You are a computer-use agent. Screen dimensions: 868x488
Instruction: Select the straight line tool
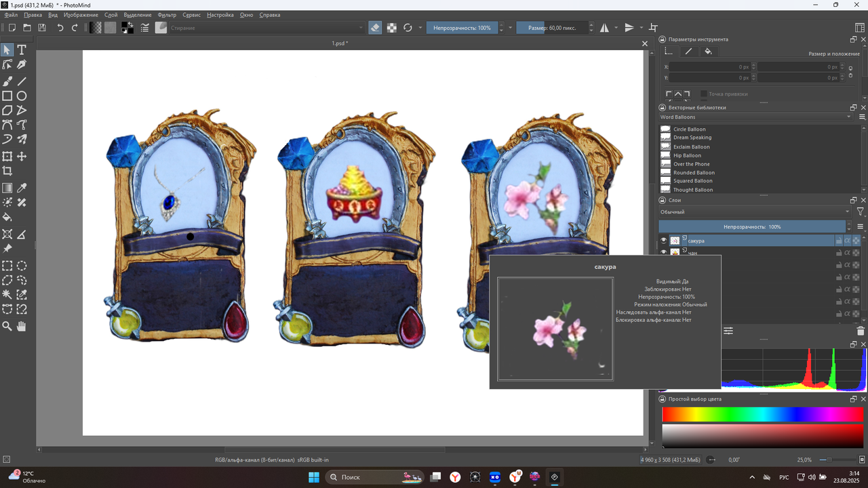tap(22, 81)
